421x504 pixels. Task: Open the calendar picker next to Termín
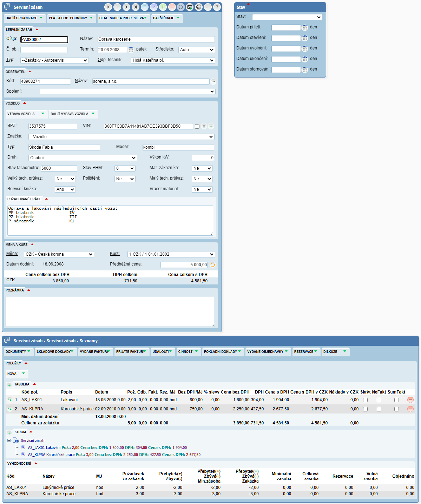click(x=131, y=50)
